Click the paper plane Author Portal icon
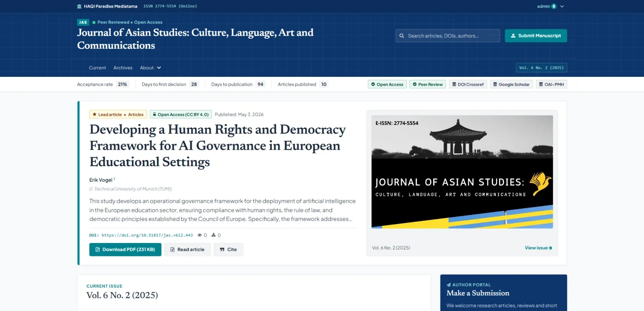 click(449, 285)
